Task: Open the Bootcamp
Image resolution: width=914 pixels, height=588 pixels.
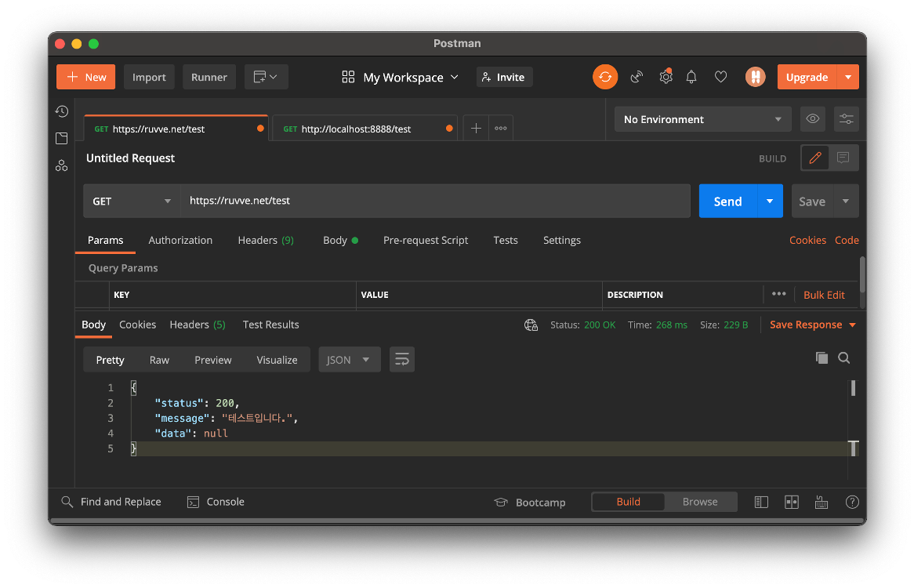Action: pyautogui.click(x=530, y=503)
